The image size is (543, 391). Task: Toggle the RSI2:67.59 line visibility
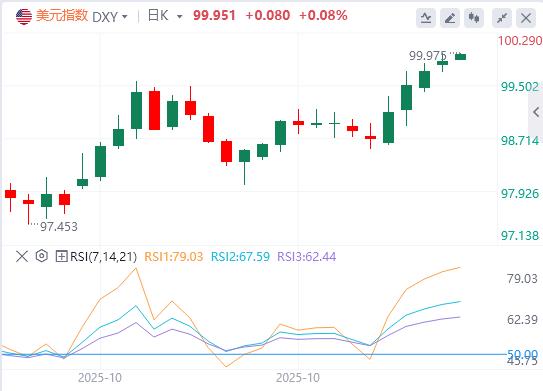click(240, 257)
